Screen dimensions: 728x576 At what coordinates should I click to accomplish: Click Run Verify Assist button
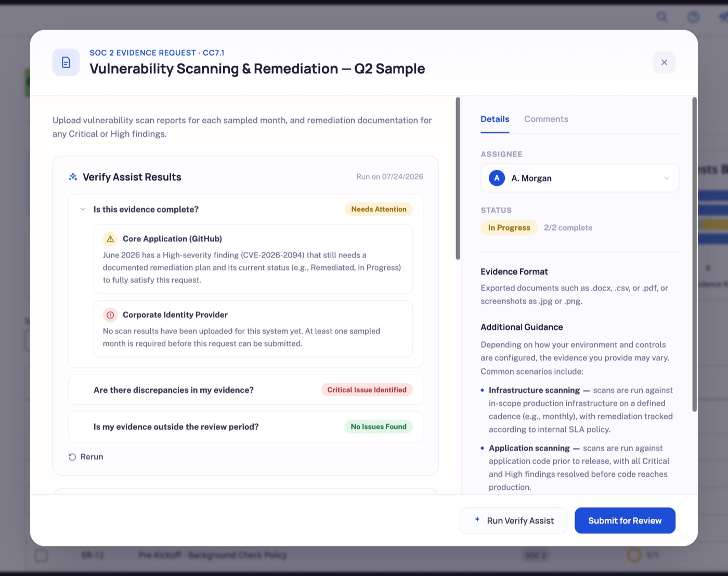point(513,520)
